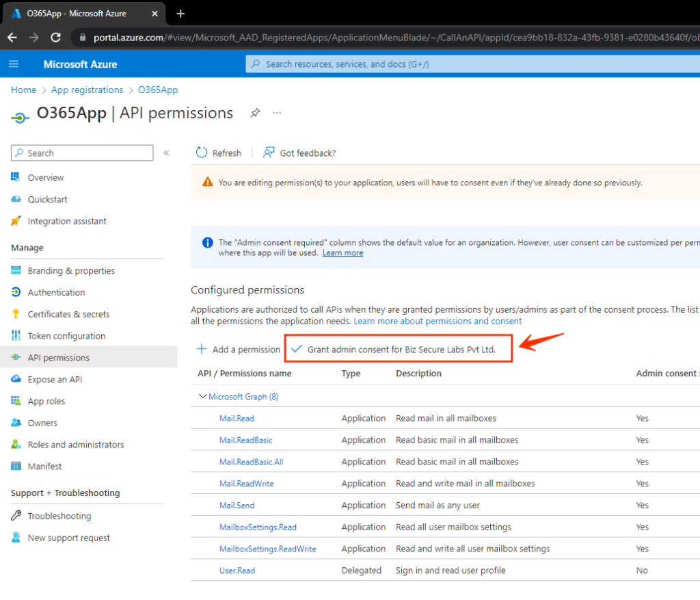This screenshot has height=600, width=700.
Task: Go to Expose an API page
Action: coord(55,379)
